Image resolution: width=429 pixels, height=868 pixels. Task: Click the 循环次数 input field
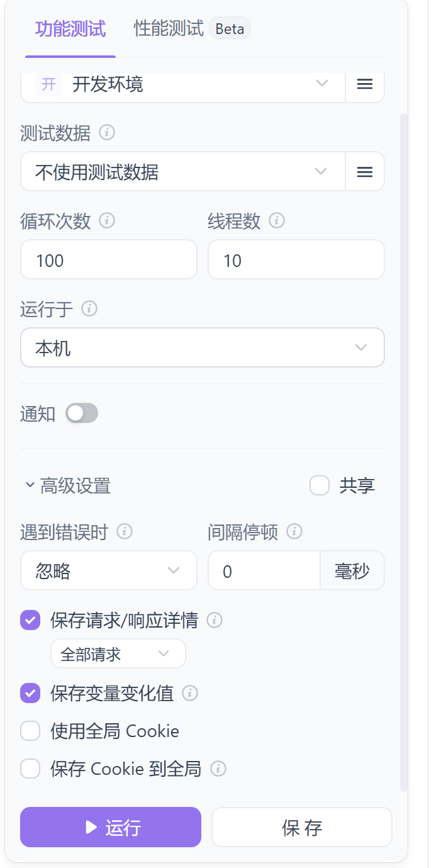(x=108, y=260)
